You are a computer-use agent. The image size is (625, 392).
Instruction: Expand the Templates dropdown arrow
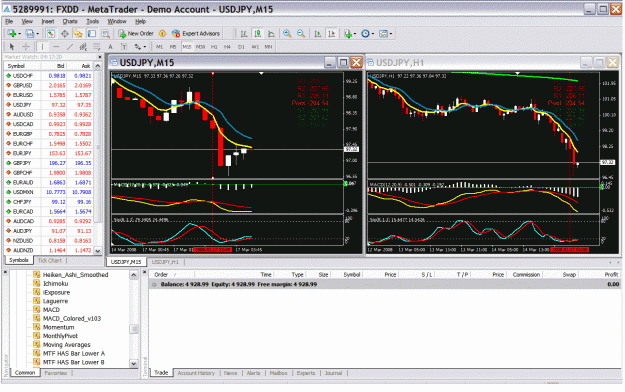tap(391, 34)
